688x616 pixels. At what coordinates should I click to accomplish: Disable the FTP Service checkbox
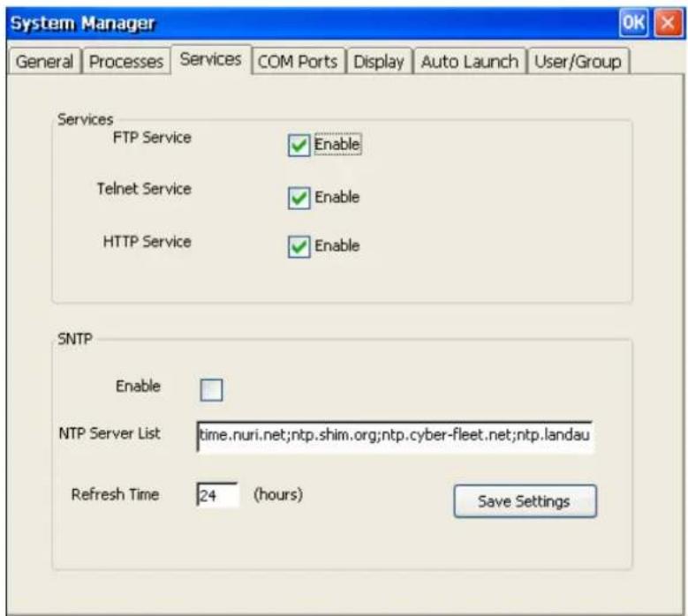coord(299,145)
